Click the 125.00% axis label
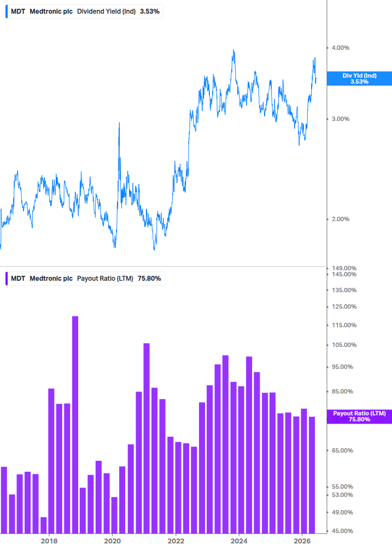Image resolution: width=392 pixels, height=550 pixels. [344, 306]
